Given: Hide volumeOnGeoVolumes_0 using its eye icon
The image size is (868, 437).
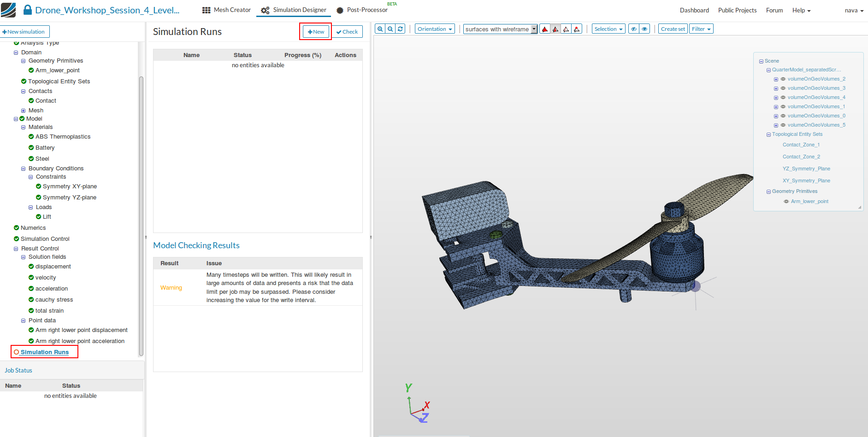Looking at the screenshot, I should [x=783, y=116].
